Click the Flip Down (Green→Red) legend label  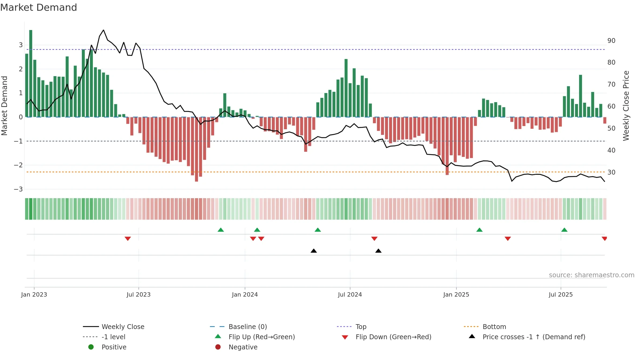coord(393,337)
